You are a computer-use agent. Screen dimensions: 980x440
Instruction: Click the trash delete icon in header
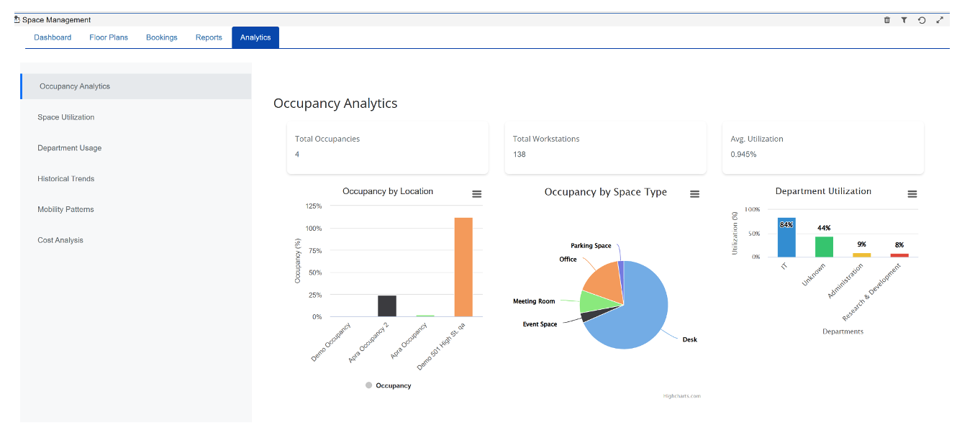(886, 20)
